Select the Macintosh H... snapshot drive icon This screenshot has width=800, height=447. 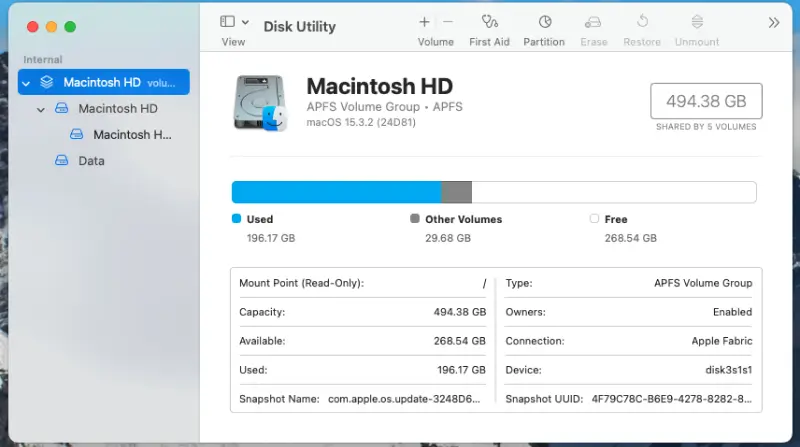(x=77, y=134)
